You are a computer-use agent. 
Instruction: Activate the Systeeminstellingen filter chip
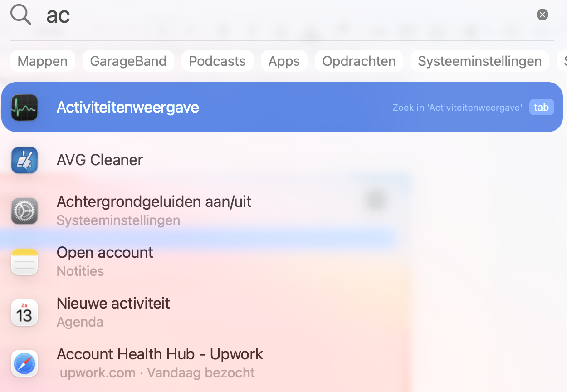[479, 60]
